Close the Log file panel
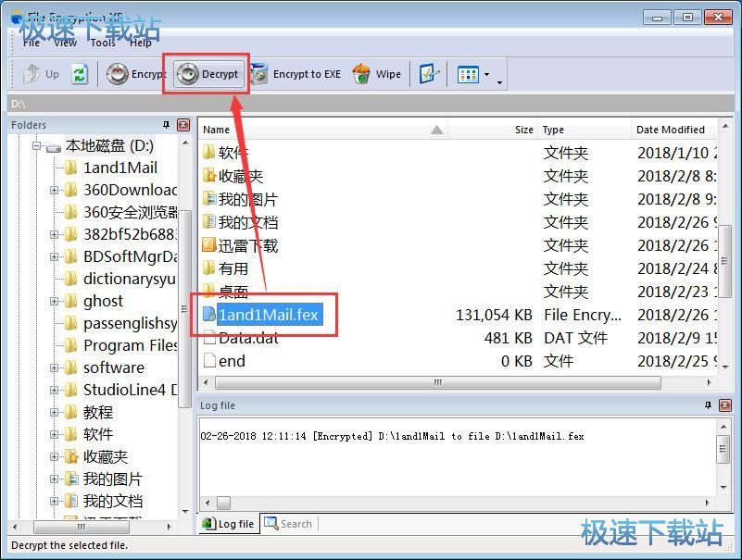 click(724, 405)
